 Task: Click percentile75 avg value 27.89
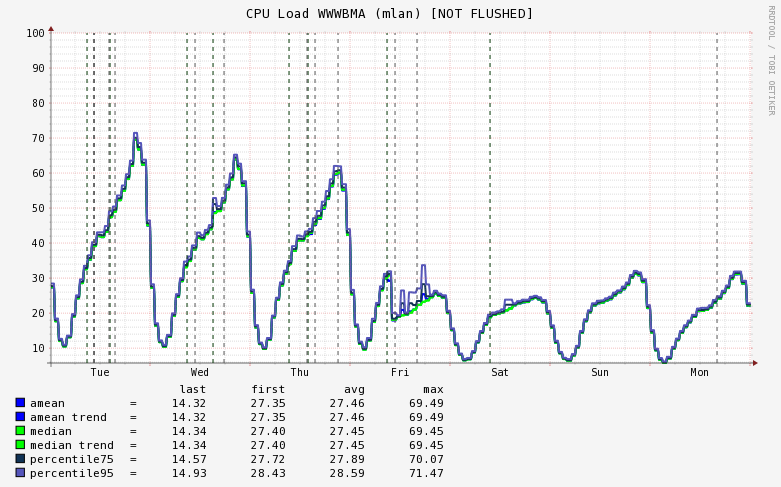[x=347, y=459]
